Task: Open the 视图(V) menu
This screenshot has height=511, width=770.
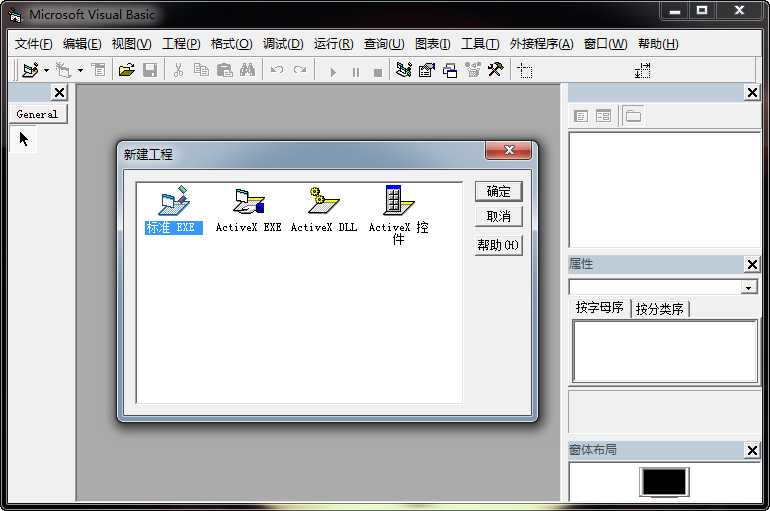Action: click(131, 44)
